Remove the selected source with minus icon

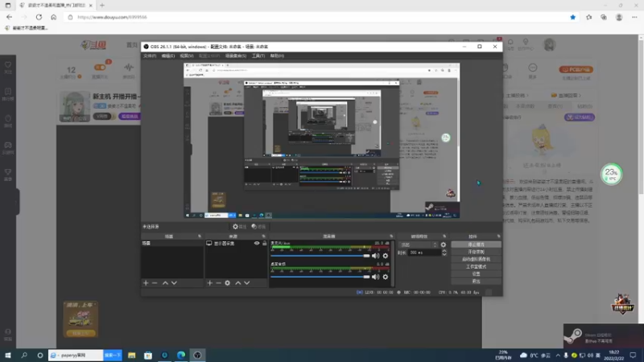(x=218, y=283)
